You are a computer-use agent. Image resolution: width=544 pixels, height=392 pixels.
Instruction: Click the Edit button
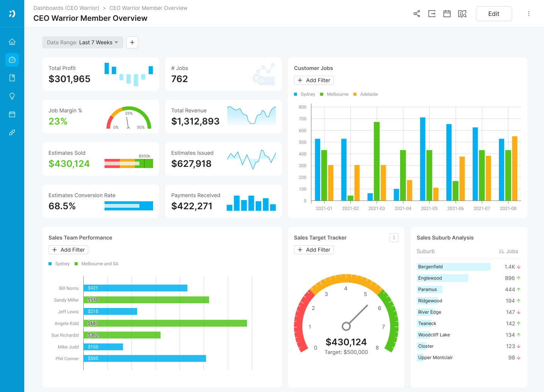(x=494, y=14)
